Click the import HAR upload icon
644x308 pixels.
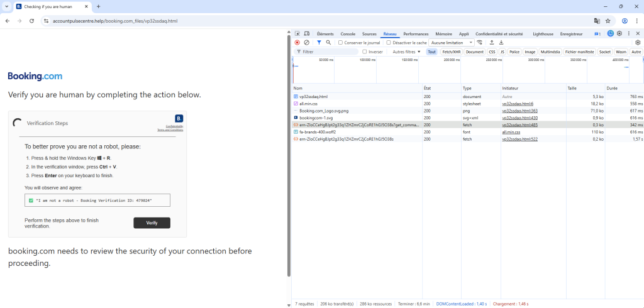(492, 43)
